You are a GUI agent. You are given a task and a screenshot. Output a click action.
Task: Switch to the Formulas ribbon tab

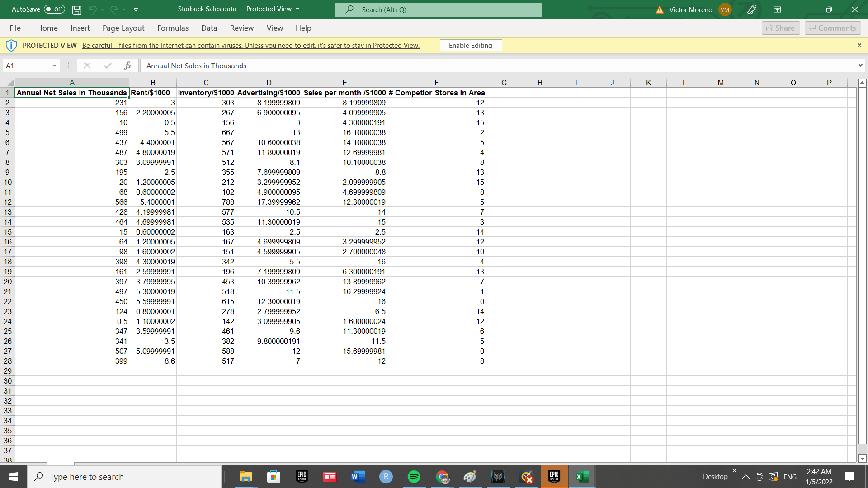coord(173,28)
